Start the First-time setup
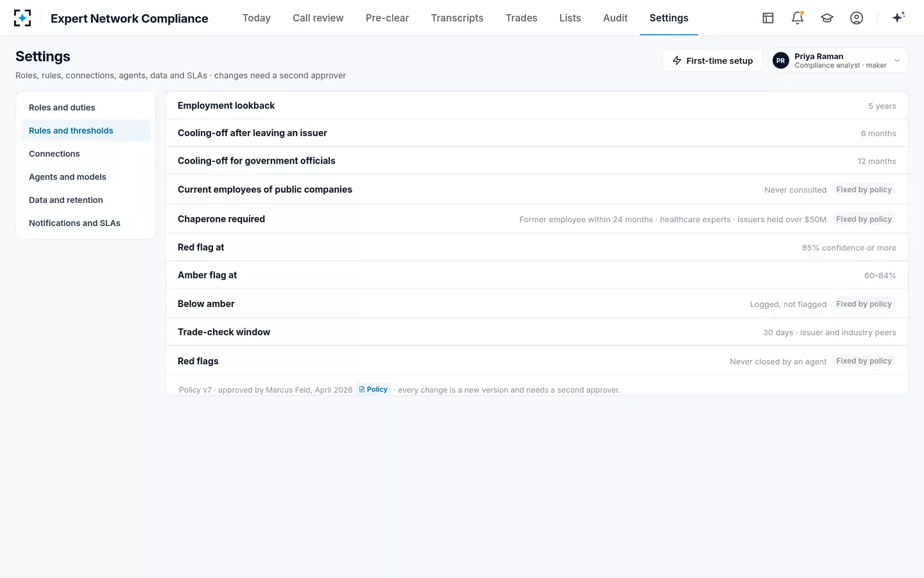Image resolution: width=924 pixels, height=578 pixels. click(x=712, y=60)
